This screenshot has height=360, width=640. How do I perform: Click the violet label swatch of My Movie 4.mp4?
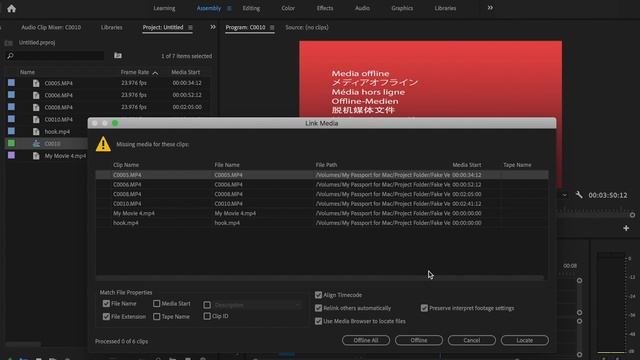click(x=11, y=155)
